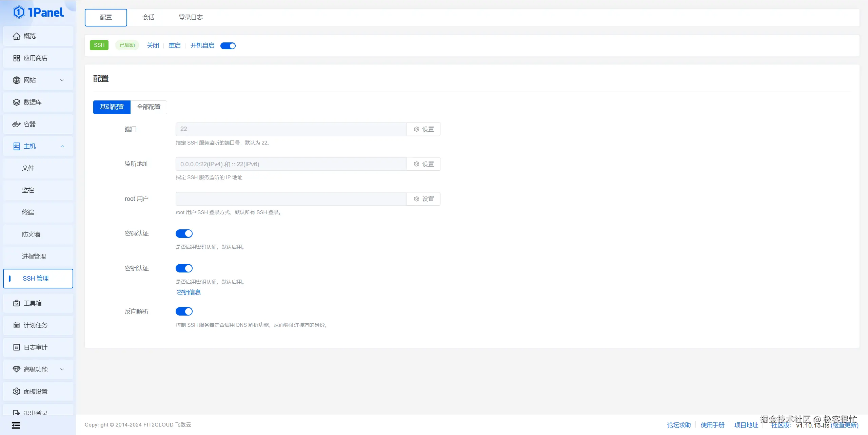Click 设置 button next to port field
Viewport: 868px width, 435px height.
pos(424,129)
